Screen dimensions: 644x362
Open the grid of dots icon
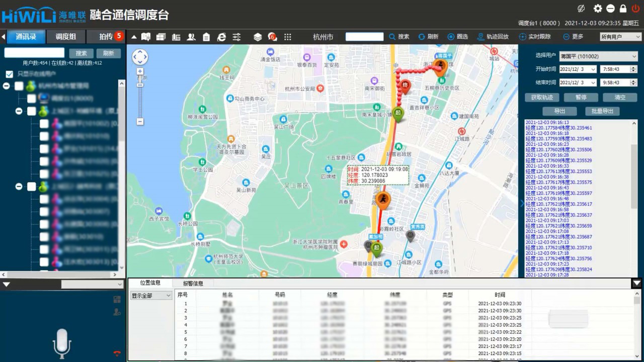pos(288,37)
